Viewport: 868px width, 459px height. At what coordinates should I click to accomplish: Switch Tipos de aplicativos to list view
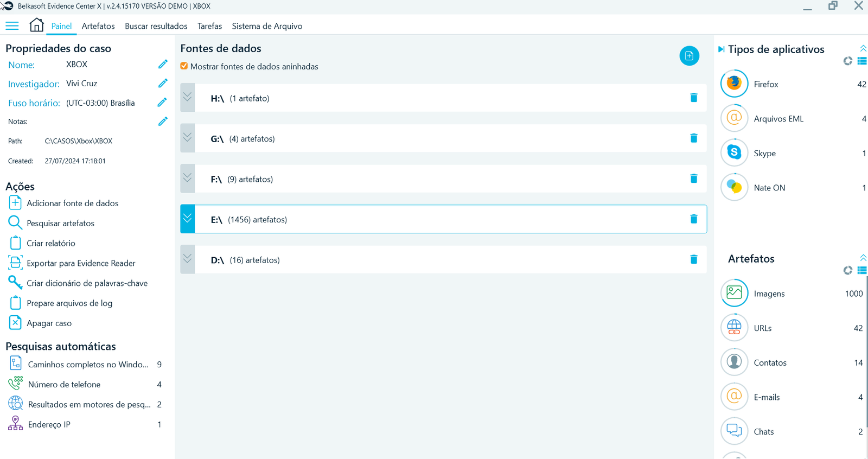coord(862,61)
